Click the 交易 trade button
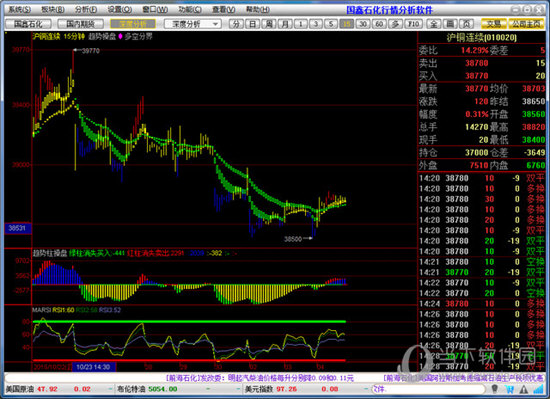The height and width of the screenshot is (399, 550). [494, 24]
